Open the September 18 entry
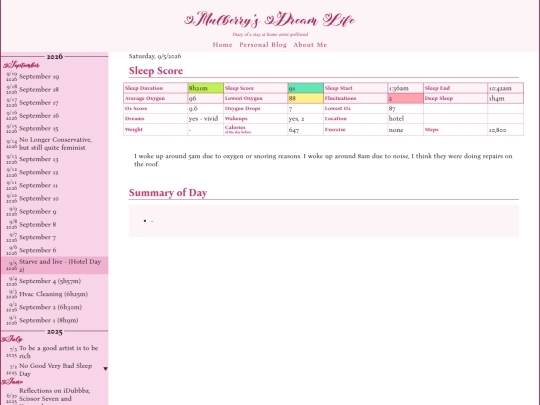This screenshot has height=405, width=540. pyautogui.click(x=39, y=90)
